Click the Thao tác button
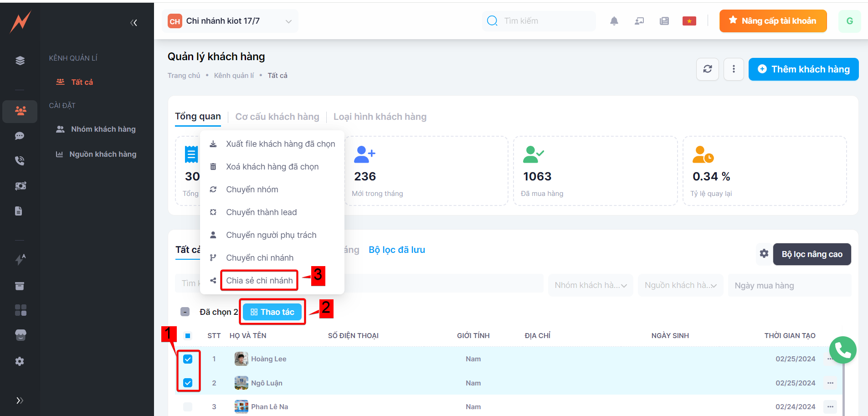 click(272, 312)
